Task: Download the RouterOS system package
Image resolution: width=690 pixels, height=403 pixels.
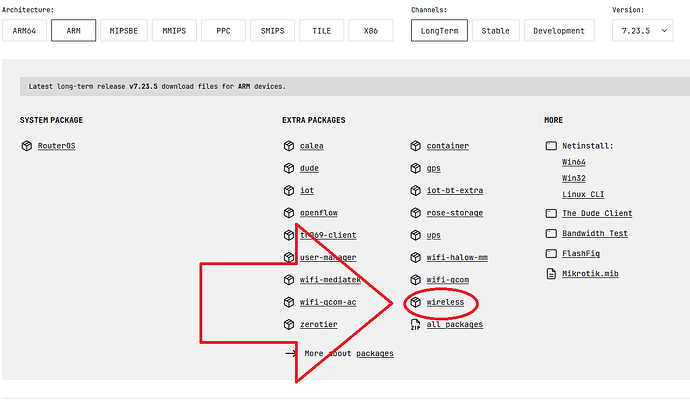Action: point(56,146)
